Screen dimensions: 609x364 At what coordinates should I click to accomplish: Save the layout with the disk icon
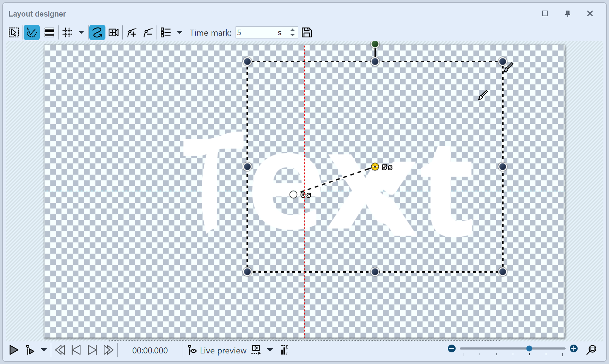[x=306, y=32]
